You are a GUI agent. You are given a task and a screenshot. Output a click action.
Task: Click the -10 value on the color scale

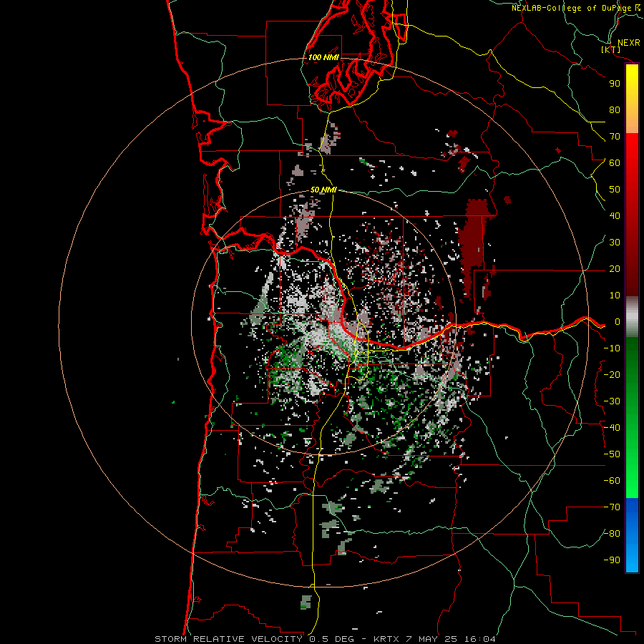(612, 348)
